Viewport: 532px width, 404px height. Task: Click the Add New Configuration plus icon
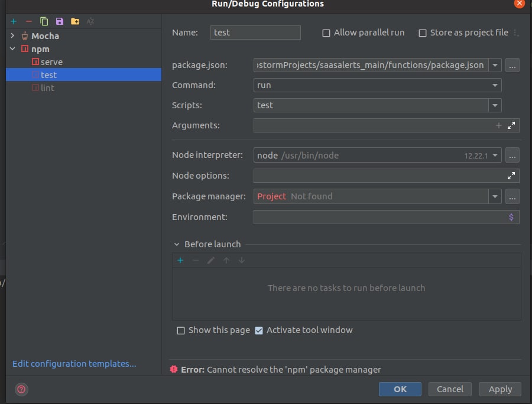14,21
